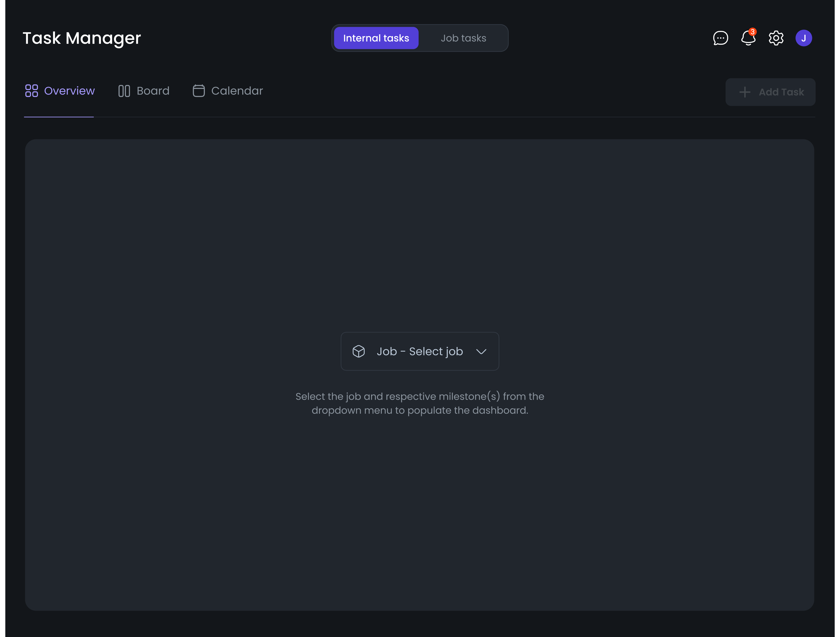Select the Overview tab
This screenshot has width=840, height=637.
60,91
